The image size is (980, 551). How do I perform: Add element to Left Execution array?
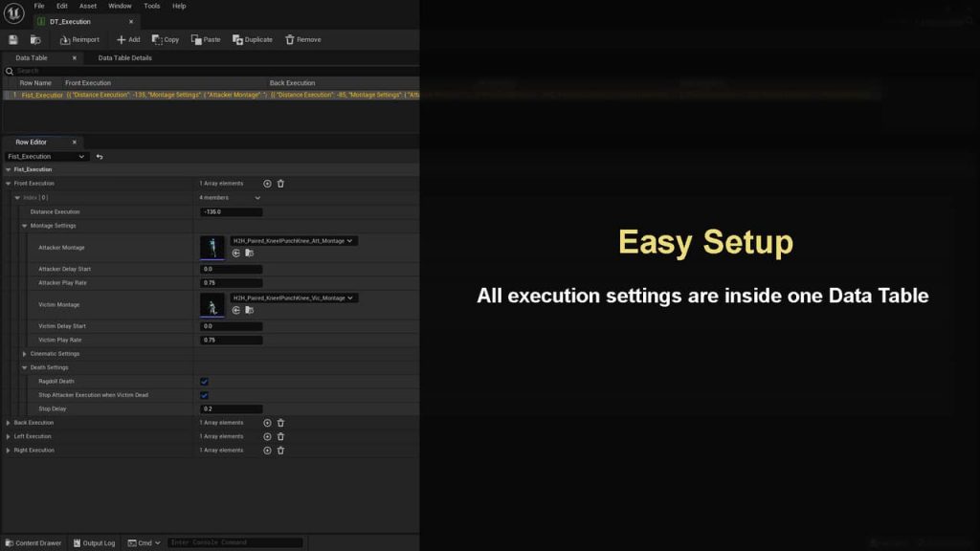tap(268, 436)
